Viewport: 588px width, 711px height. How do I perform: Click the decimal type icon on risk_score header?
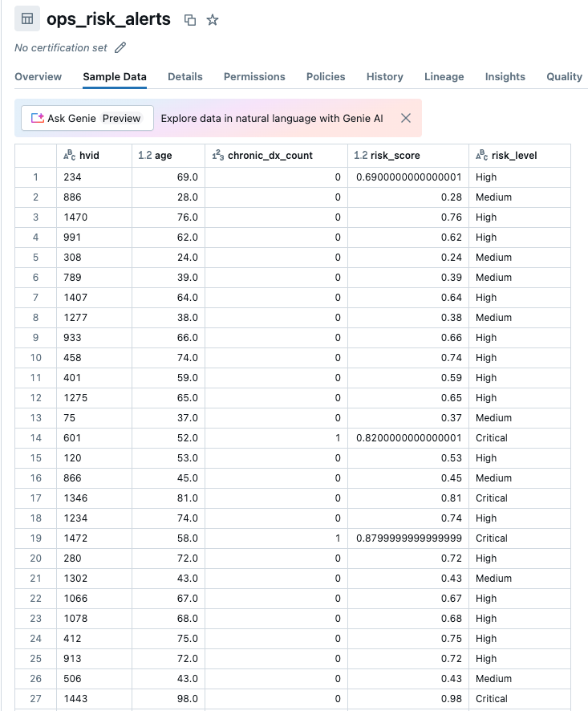[x=360, y=155]
